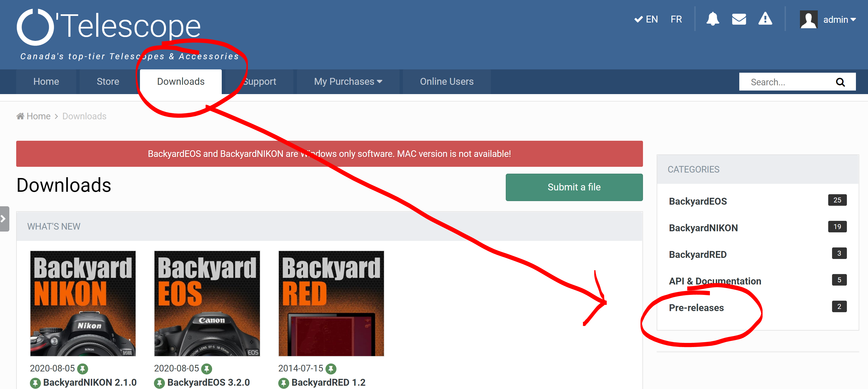Click the BackyardRED thumbnail image
Image resolution: width=868 pixels, height=389 pixels.
(331, 303)
